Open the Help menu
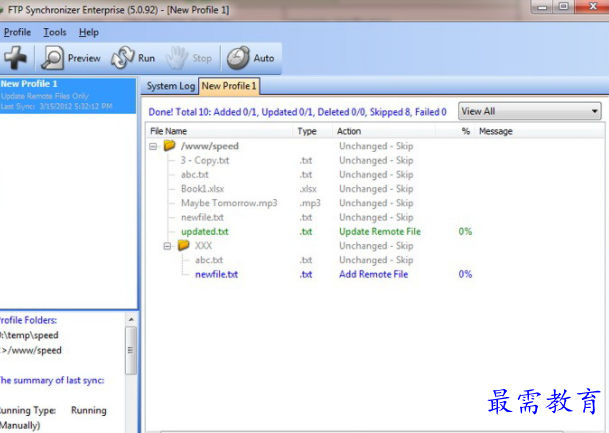This screenshot has width=609, height=433. coord(89,32)
